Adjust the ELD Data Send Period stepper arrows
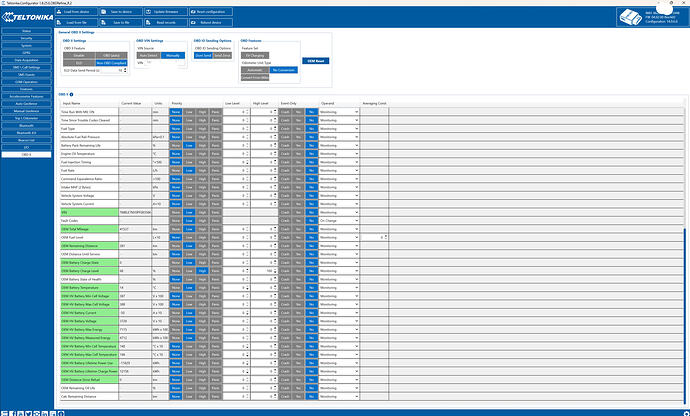Screen dimensions: 690x416 pos(125,70)
